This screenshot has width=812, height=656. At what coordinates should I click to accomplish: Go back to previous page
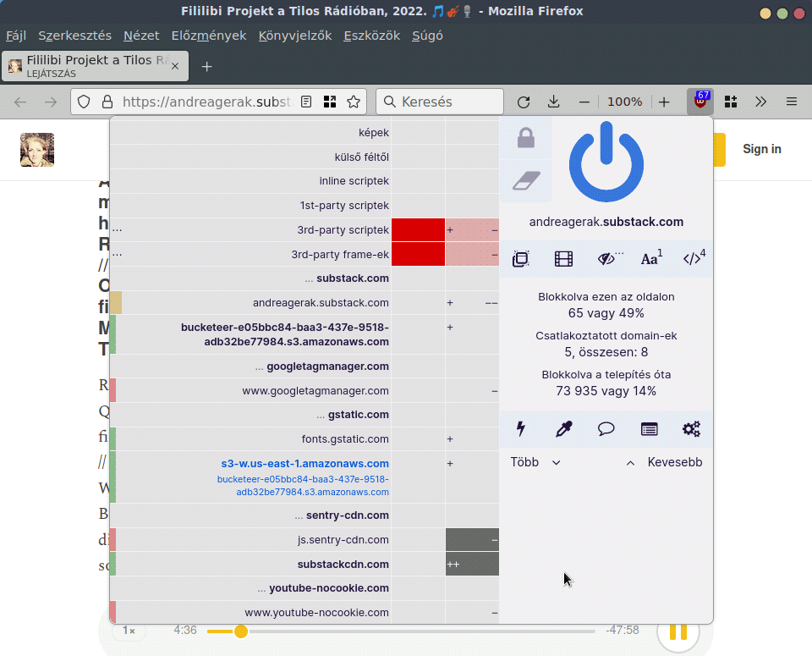(20, 102)
